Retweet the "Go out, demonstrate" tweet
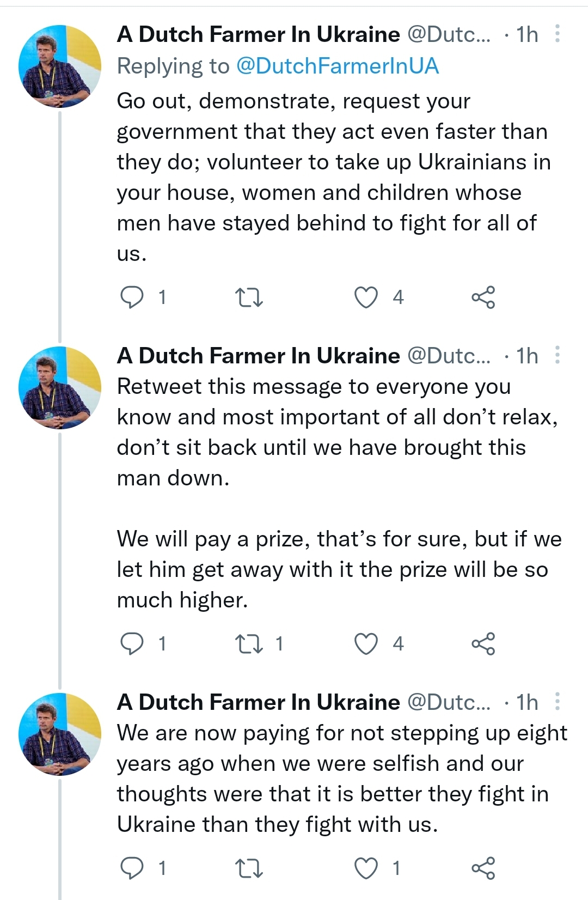588x900 pixels. click(x=249, y=297)
